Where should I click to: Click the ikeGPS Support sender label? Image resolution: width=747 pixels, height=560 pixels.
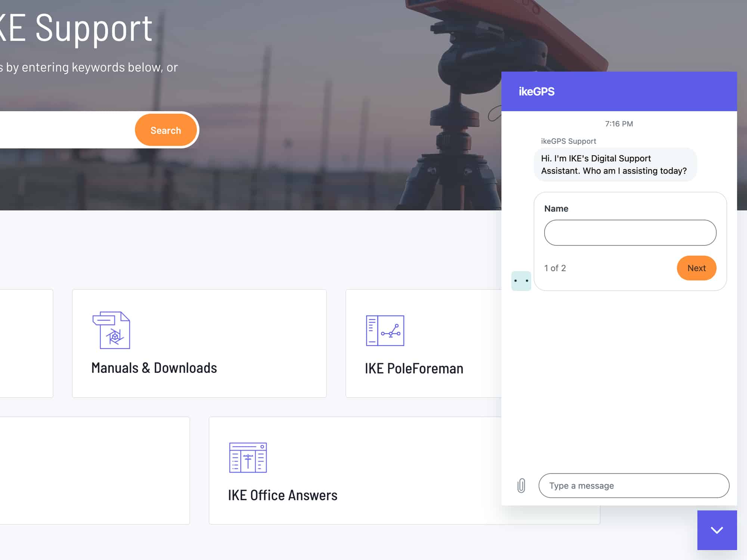pos(568,141)
